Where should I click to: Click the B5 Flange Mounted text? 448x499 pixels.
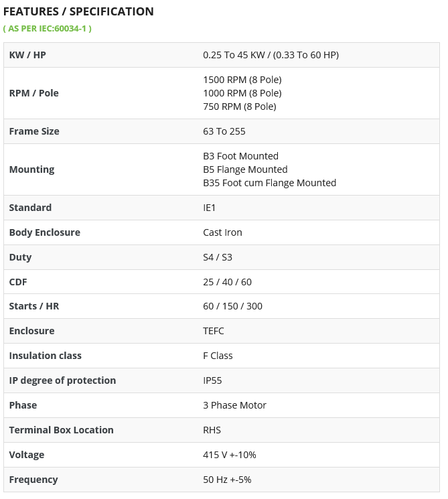click(245, 169)
